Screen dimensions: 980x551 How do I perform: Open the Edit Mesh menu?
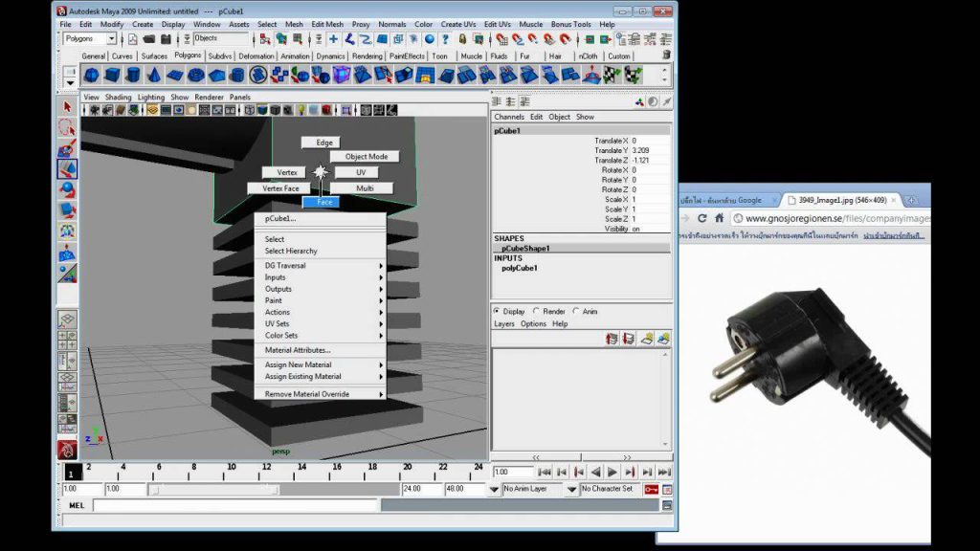[x=327, y=24]
